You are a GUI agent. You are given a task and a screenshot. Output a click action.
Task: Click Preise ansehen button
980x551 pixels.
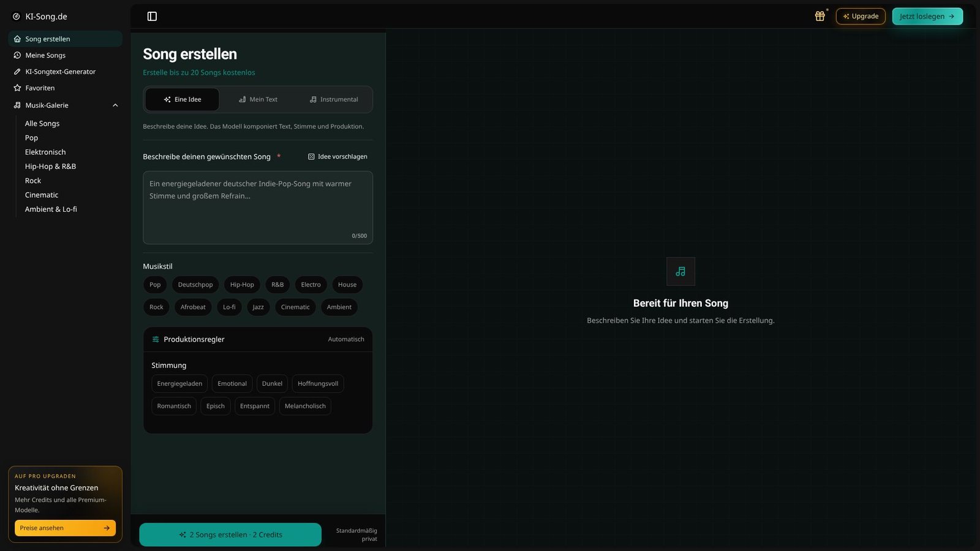point(65,528)
